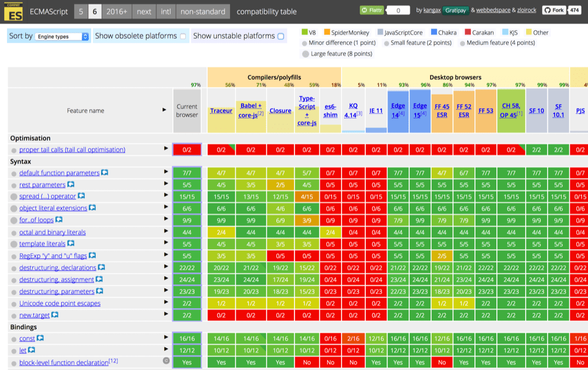
Task: Enable the Show unstable platforms checkbox
Action: click(x=280, y=36)
